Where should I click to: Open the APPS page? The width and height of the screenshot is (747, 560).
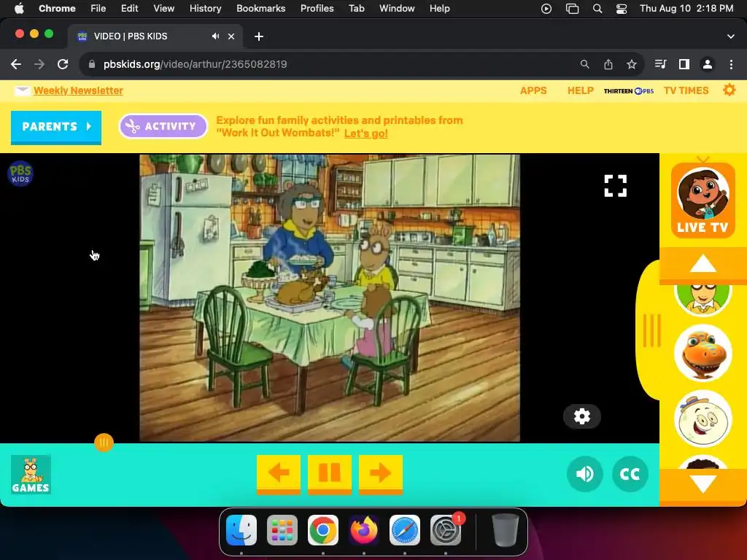(533, 90)
